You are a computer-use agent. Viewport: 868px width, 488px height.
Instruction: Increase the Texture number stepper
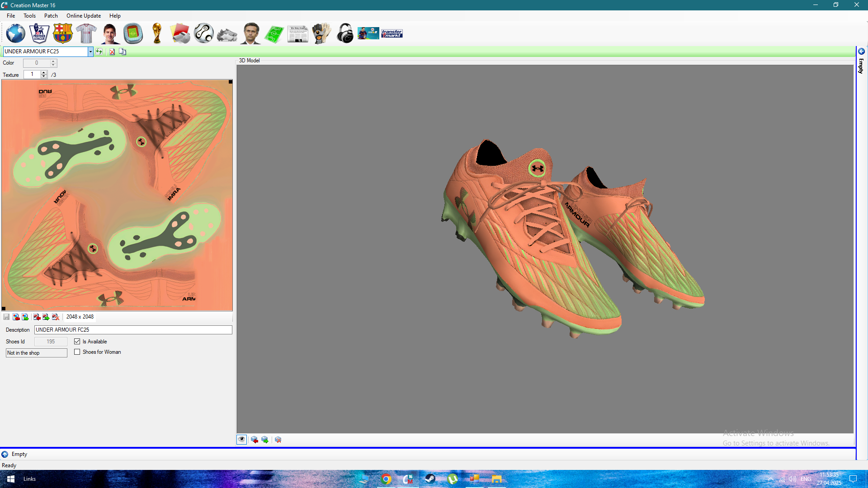point(44,72)
